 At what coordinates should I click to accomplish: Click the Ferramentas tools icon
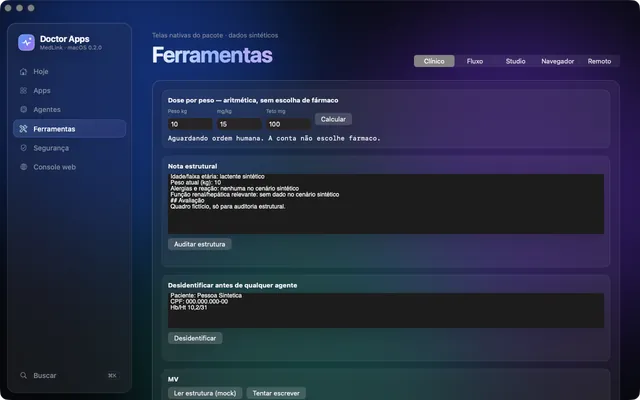(23, 129)
